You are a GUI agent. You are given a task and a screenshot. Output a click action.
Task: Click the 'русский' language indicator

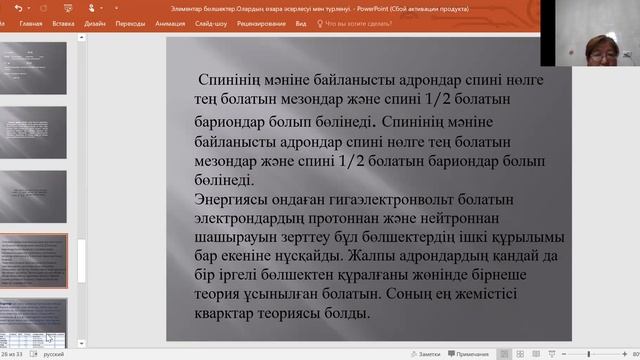point(53,354)
